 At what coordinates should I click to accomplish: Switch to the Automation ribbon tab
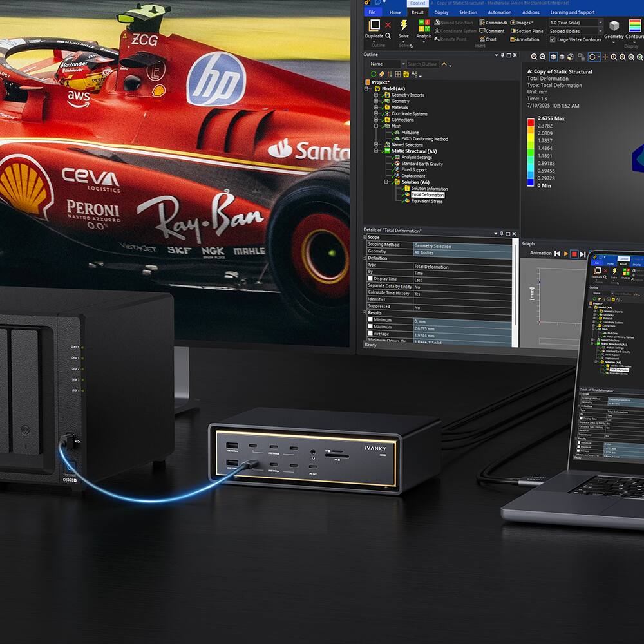pyautogui.click(x=500, y=12)
